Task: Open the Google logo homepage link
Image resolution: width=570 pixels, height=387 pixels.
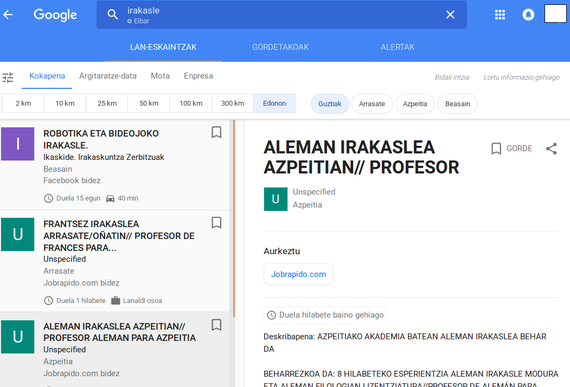Action: point(55,15)
